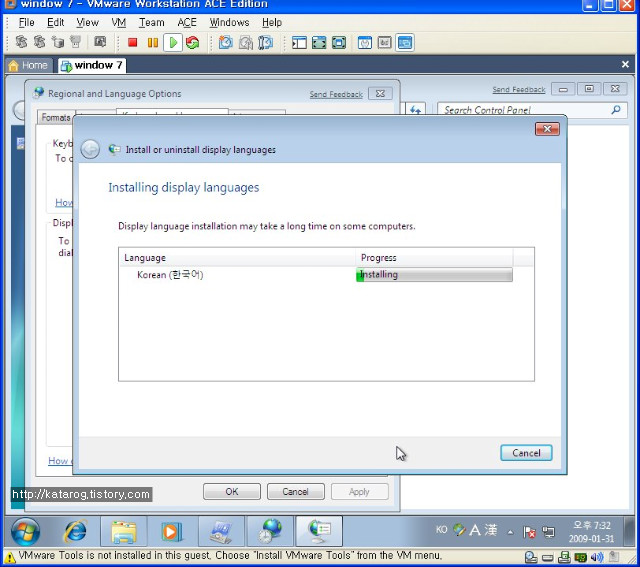This screenshot has height=567, width=640.
Task: Open the Team menu
Action: click(x=151, y=22)
